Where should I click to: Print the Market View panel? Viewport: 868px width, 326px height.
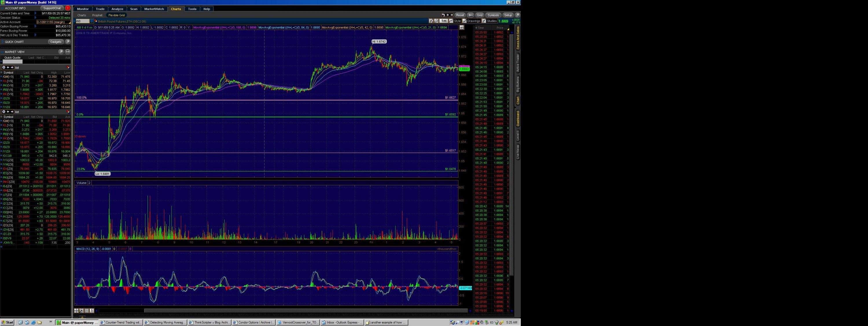coord(68,52)
